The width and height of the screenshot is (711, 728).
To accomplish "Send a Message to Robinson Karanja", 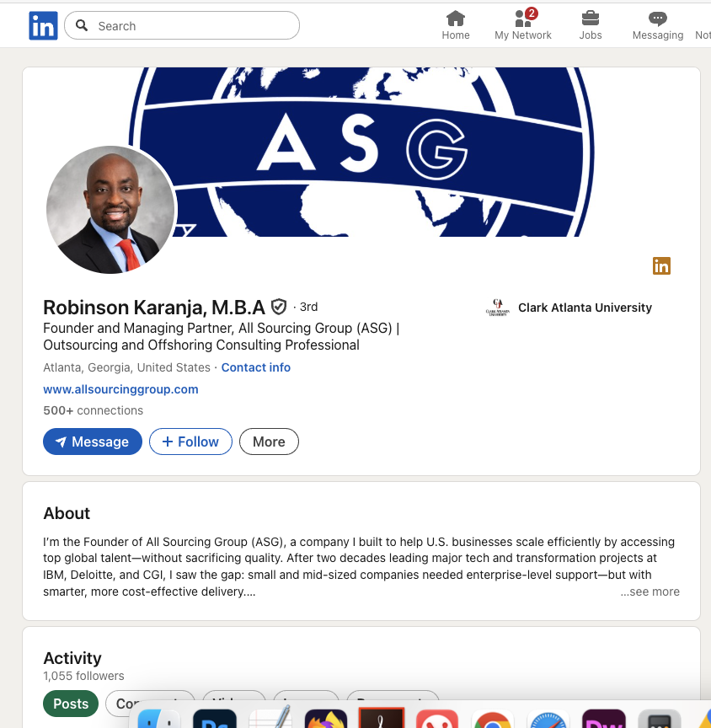I will (x=93, y=442).
